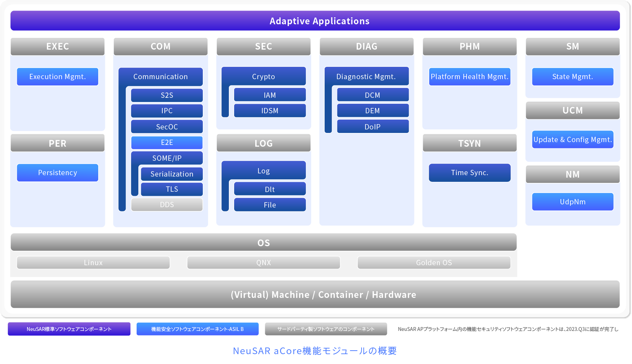Screen dimensions: 632x364
Task: Click the 2023.Q3 certification note text
Action: (508, 329)
